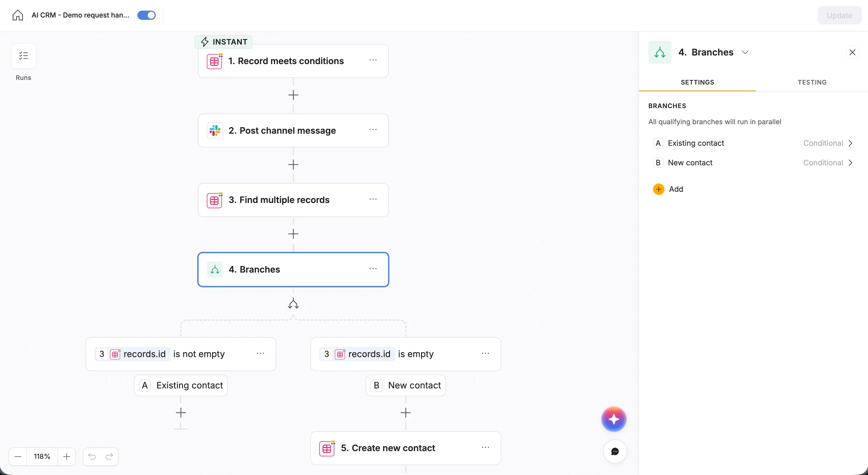Click the home icon in top left

tap(17, 15)
